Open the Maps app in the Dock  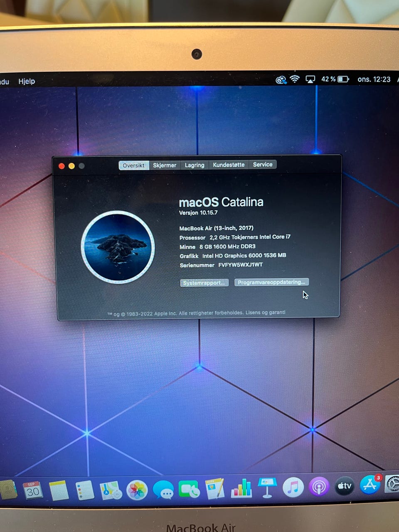coord(111,490)
